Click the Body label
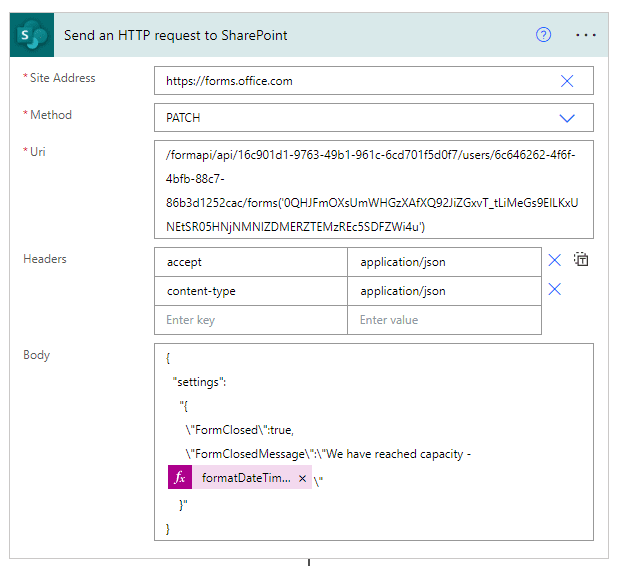This screenshot has width=618, height=566. click(x=36, y=355)
